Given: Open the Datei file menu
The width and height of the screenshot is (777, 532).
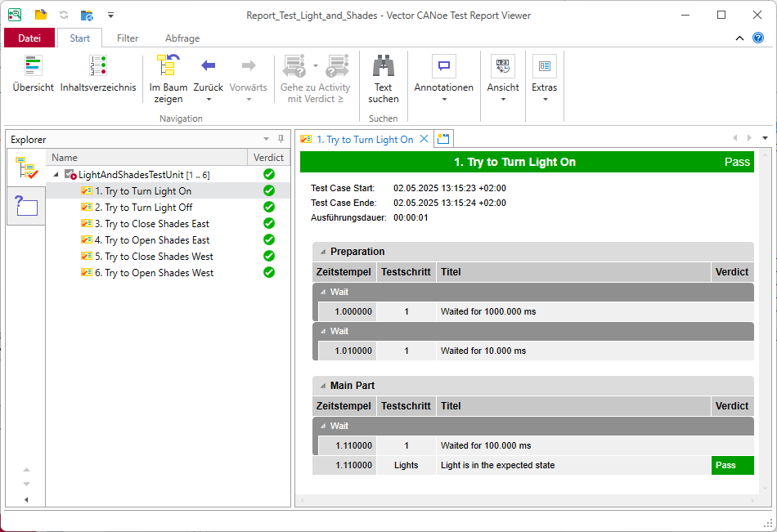Looking at the screenshot, I should pos(29,38).
